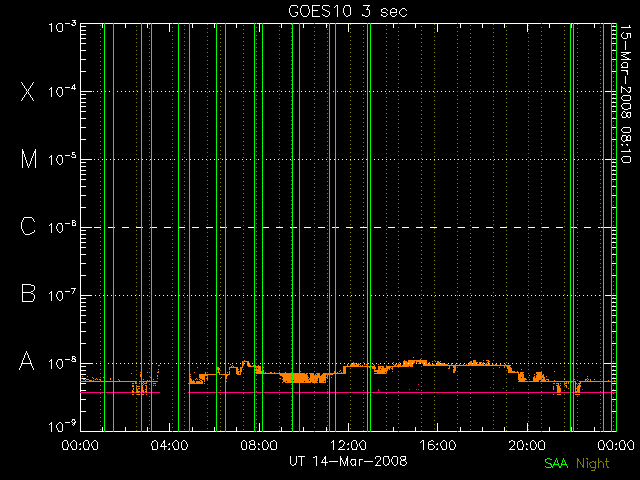This screenshot has width=640, height=480.
Task: Click the 10^-9 y-axis tick label
Action: click(62, 427)
